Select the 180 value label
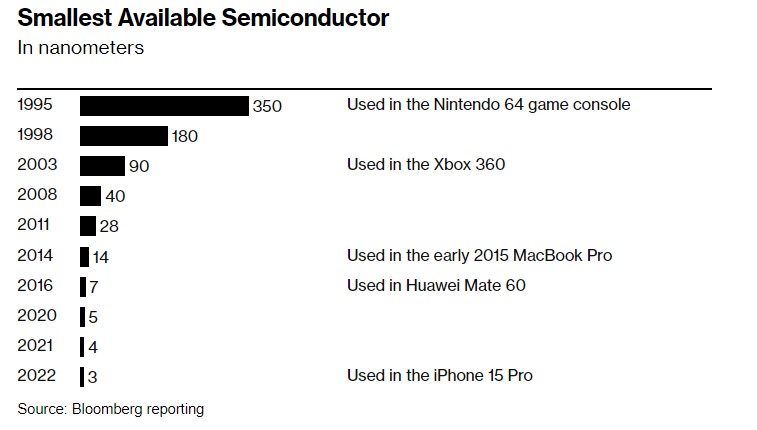The width and height of the screenshot is (757, 430). click(186, 136)
